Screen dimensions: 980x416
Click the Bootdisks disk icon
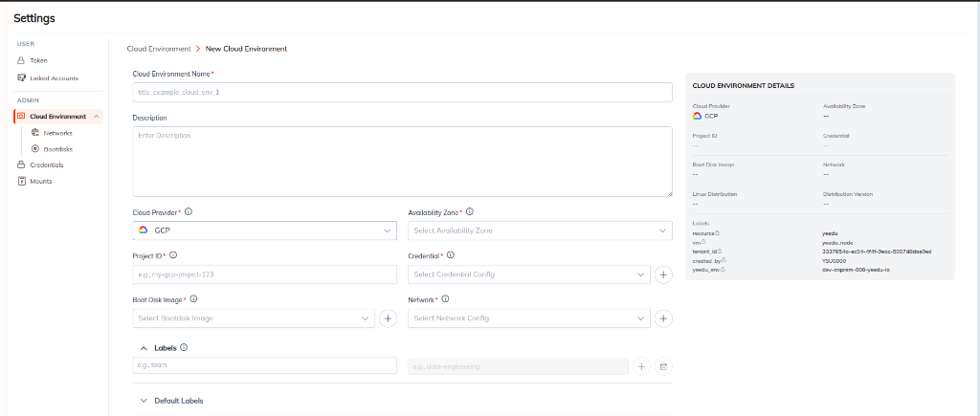click(35, 149)
